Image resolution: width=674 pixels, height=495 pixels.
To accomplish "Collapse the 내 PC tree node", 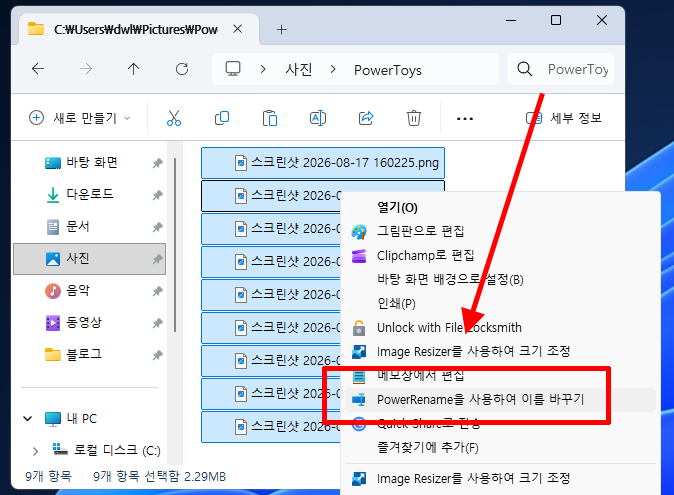I will 28,419.
